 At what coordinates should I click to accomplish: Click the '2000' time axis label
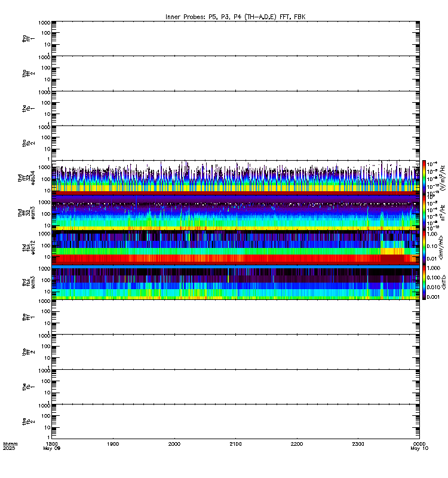(174, 444)
